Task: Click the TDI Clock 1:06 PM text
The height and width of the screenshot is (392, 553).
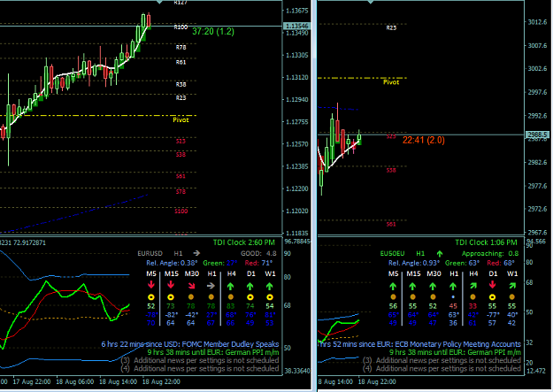Action: click(x=487, y=242)
